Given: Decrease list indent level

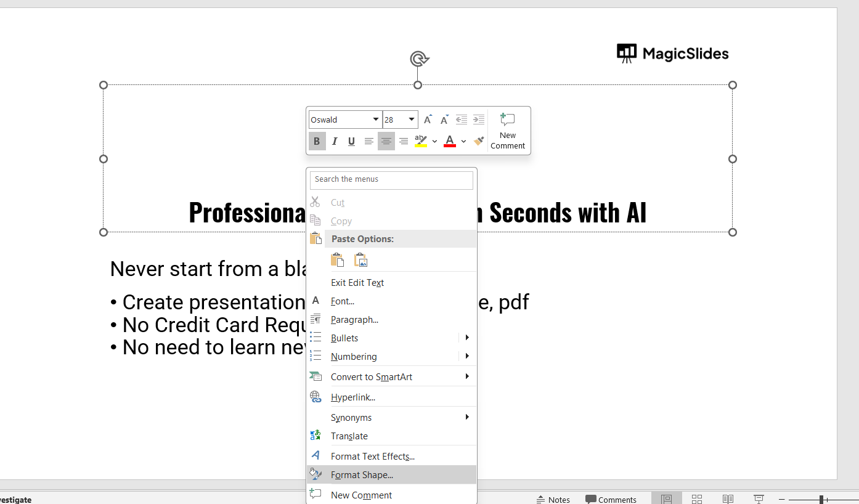Looking at the screenshot, I should 461,120.
